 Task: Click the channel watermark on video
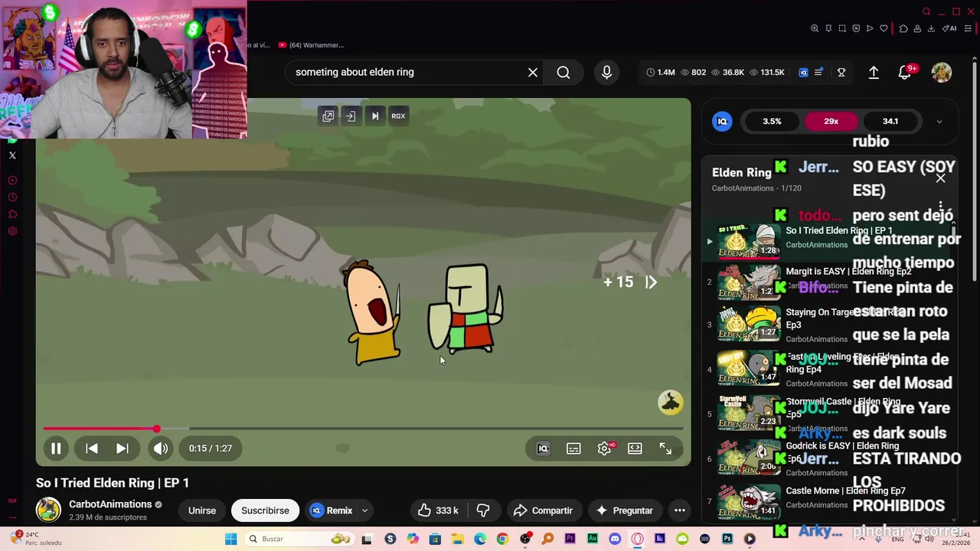click(671, 403)
